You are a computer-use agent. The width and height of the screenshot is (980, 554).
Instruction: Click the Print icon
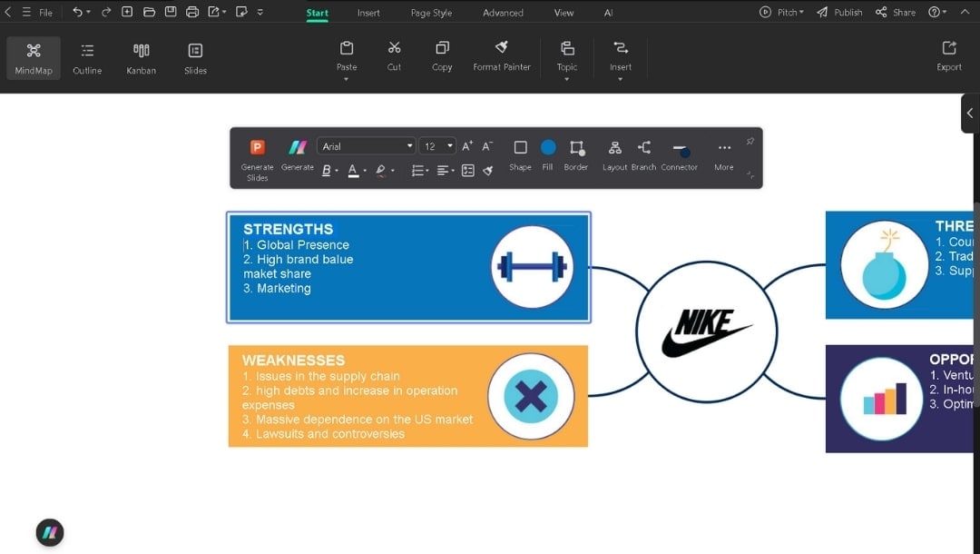pos(192,12)
